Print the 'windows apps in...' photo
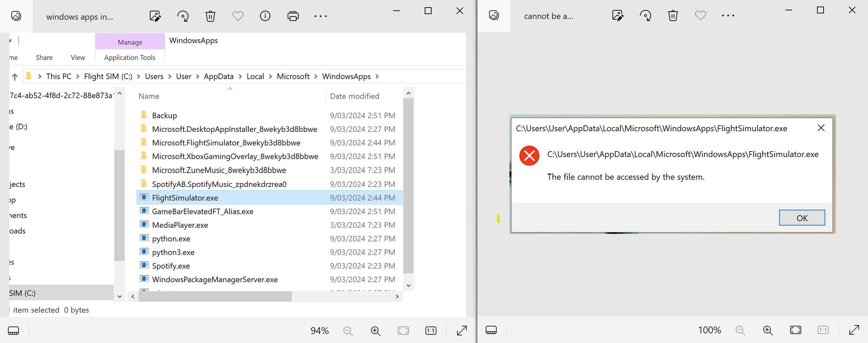The width and height of the screenshot is (868, 343). (293, 16)
